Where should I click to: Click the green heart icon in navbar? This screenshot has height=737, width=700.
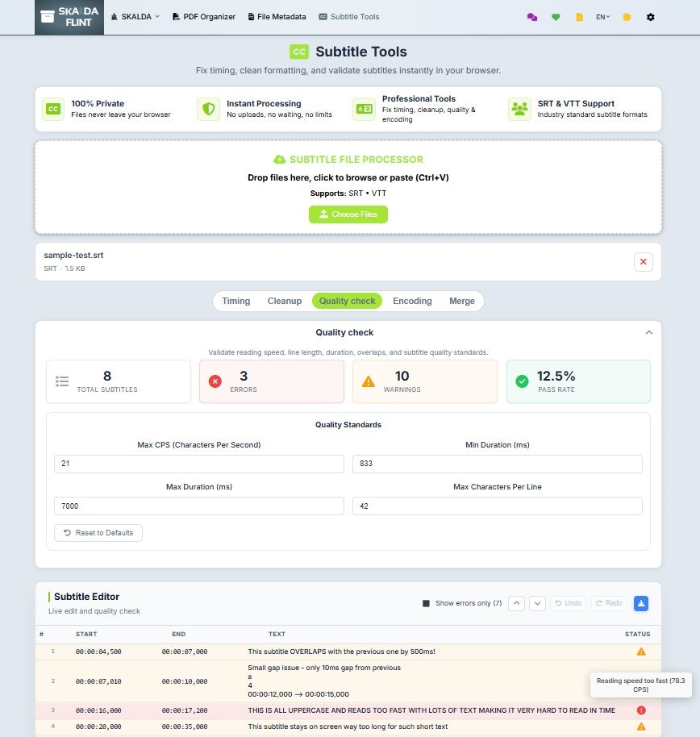point(556,16)
